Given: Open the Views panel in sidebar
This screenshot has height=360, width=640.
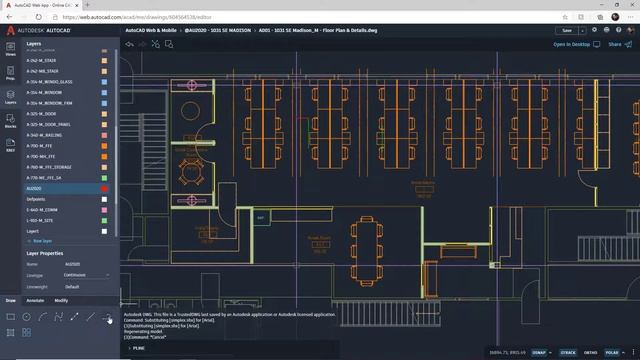Looking at the screenshot, I should point(11,49).
